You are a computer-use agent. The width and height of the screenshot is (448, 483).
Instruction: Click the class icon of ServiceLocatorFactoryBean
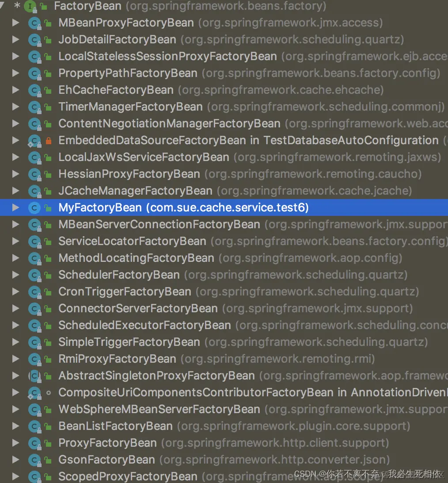tap(34, 241)
